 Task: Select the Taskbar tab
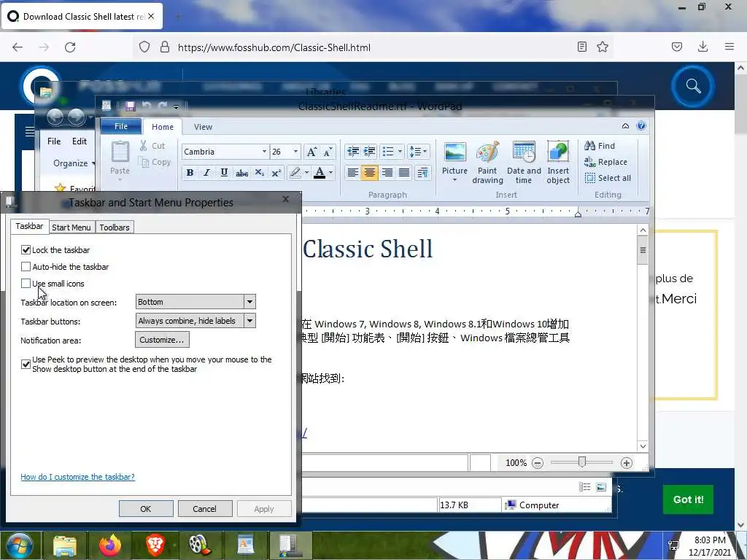click(29, 226)
